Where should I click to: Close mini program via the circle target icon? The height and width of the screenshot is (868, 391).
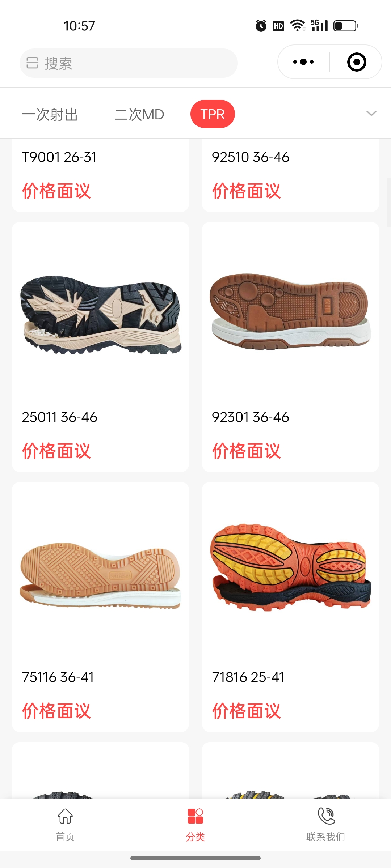click(357, 62)
